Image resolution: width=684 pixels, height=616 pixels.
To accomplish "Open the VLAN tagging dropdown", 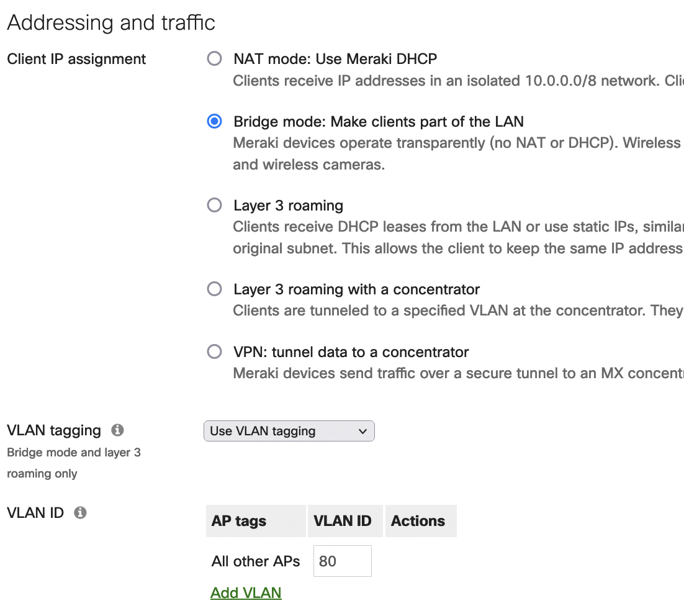I will (x=289, y=430).
